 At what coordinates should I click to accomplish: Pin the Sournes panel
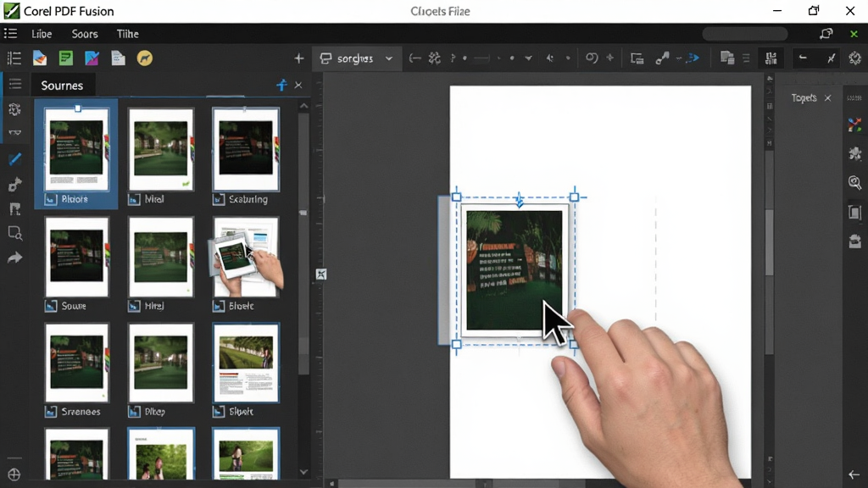(x=281, y=86)
